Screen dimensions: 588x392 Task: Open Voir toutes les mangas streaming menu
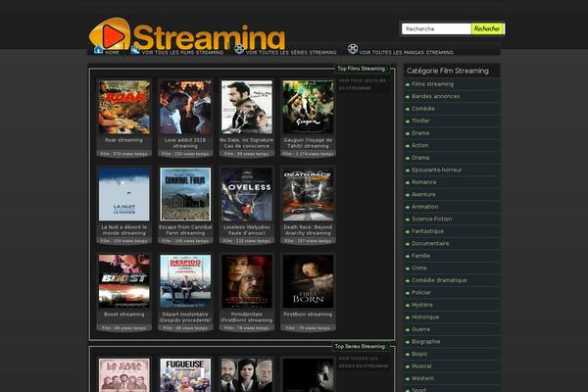pyautogui.click(x=406, y=53)
